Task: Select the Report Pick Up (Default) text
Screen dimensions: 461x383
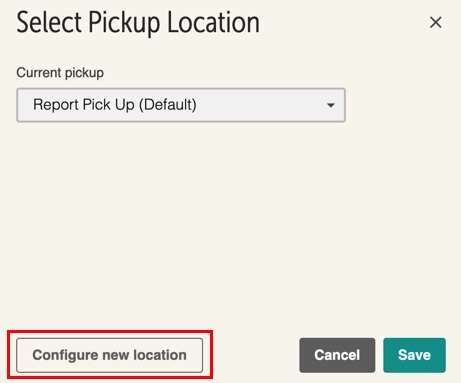Action: 115,105
